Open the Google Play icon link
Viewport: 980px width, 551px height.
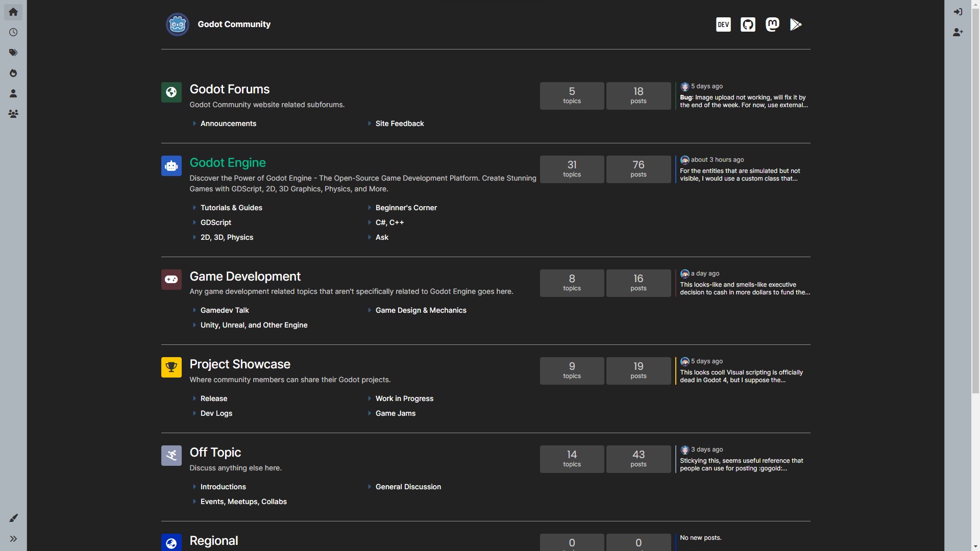[x=796, y=24]
